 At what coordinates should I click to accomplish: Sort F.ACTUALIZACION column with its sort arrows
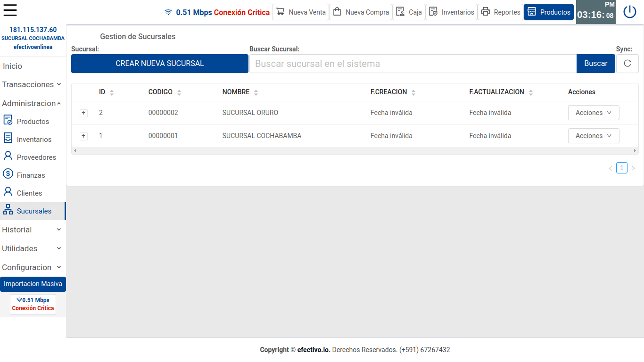[x=531, y=92]
